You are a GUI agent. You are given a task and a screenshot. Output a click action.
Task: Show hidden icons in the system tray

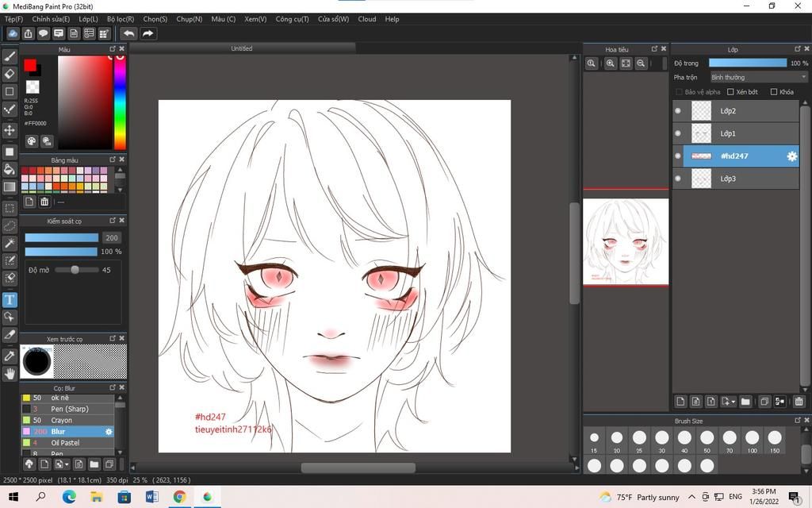[x=691, y=497]
